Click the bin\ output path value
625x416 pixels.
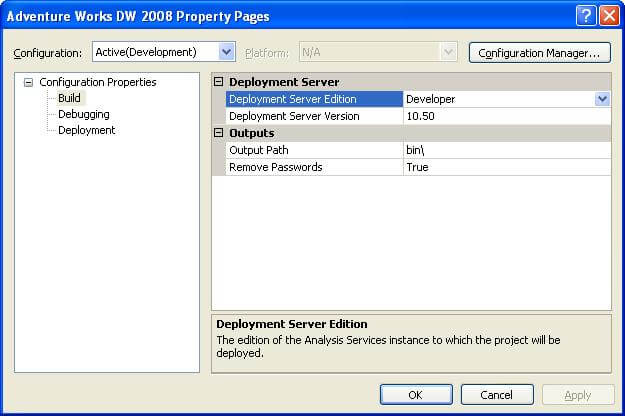tap(507, 150)
